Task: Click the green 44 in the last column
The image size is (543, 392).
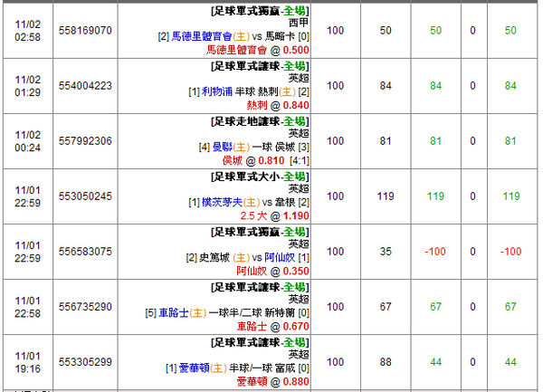Action: point(510,362)
